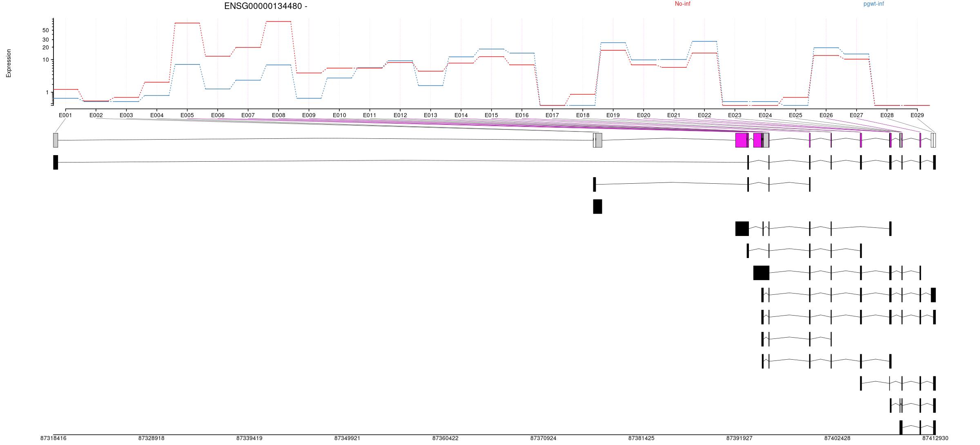Click the red expression peak above E008
This screenshot has width=980, height=445.
click(278, 21)
